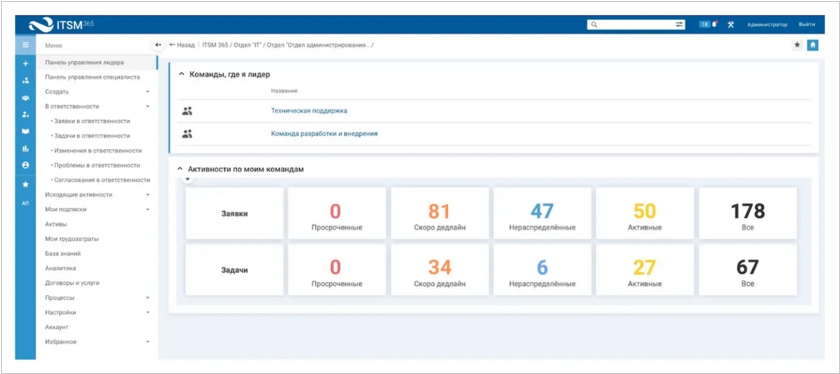Image resolution: width=840 pixels, height=374 pixels.
Task: Click small dropdown arrow above Заявки card
Action: (188, 179)
